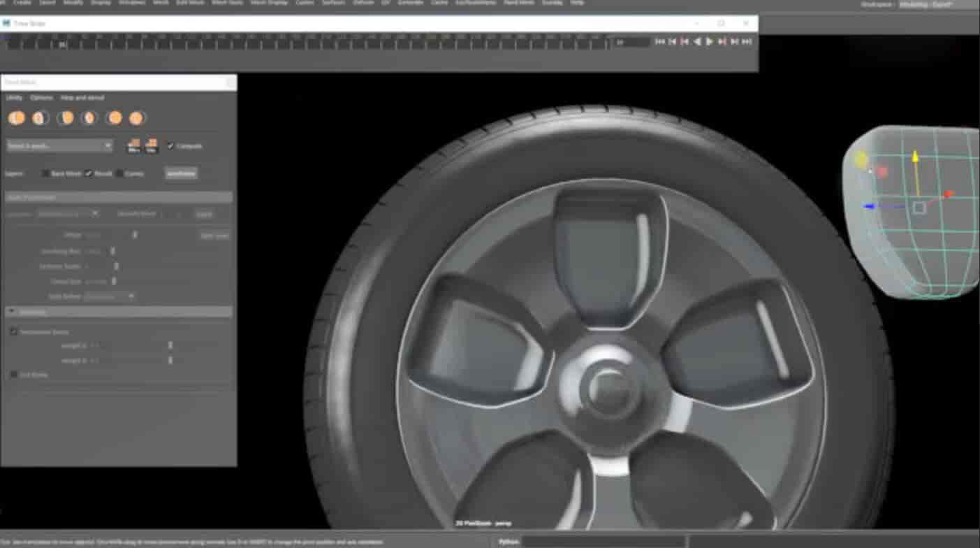Viewport: 980px width, 548px height.
Task: Collapse the Symmetry section
Action: (12, 311)
